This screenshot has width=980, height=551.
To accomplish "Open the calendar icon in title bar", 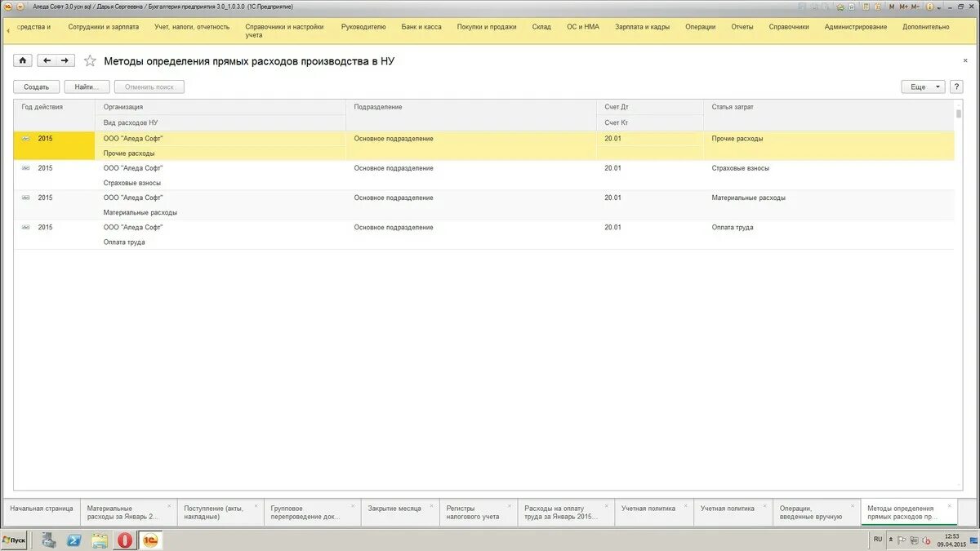I will pyautogui.click(x=878, y=7).
